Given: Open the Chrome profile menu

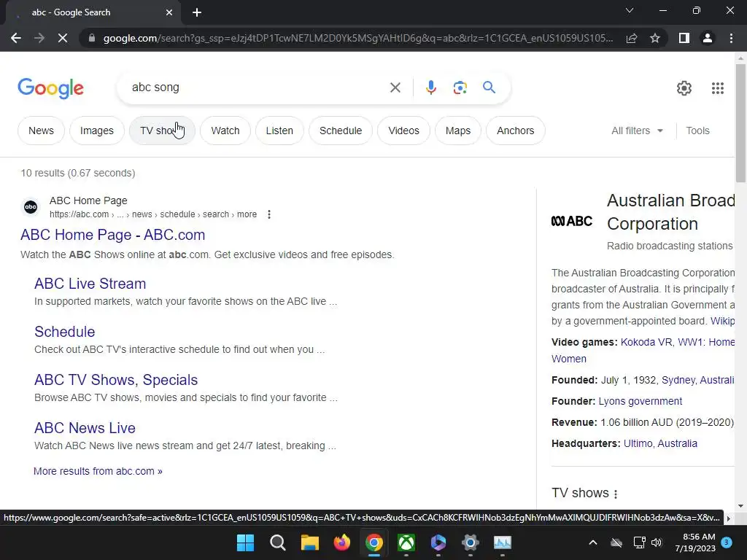Looking at the screenshot, I should 708,38.
